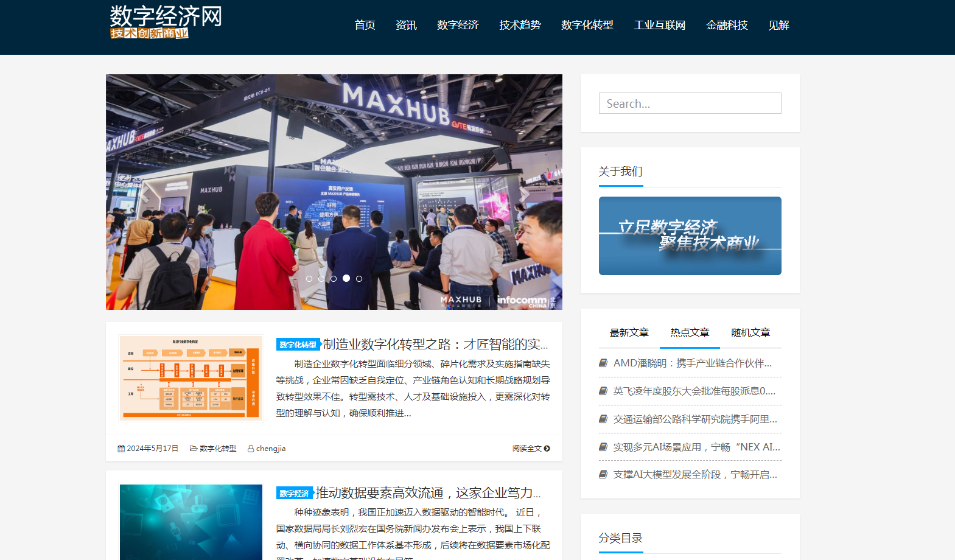
Task: Open the 资讯 menu item
Action: tap(406, 25)
